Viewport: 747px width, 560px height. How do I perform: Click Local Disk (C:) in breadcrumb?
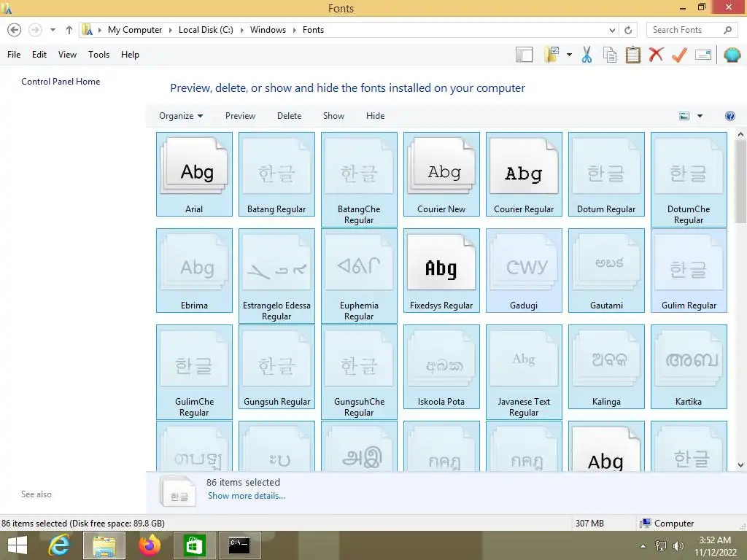point(206,30)
